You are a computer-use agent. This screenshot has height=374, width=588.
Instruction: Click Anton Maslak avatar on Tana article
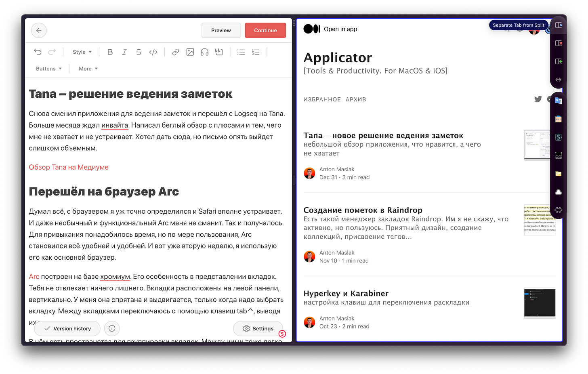pyautogui.click(x=309, y=173)
